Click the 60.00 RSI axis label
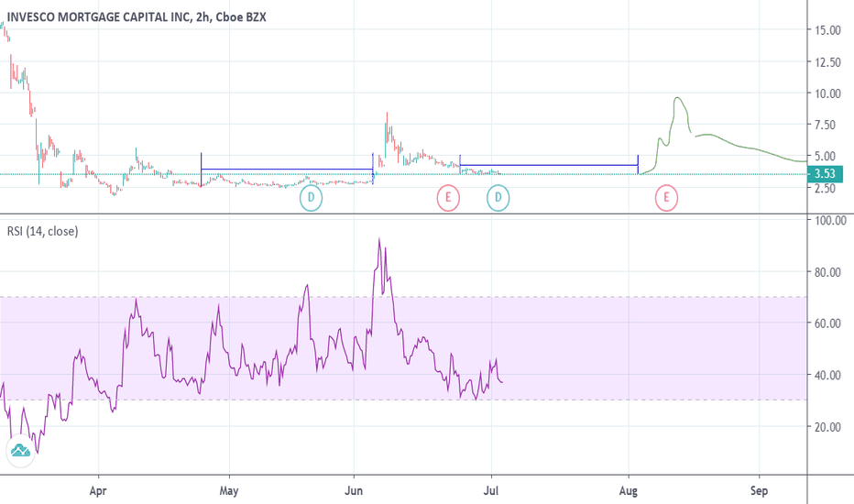The height and width of the screenshot is (504, 854). pos(827,323)
